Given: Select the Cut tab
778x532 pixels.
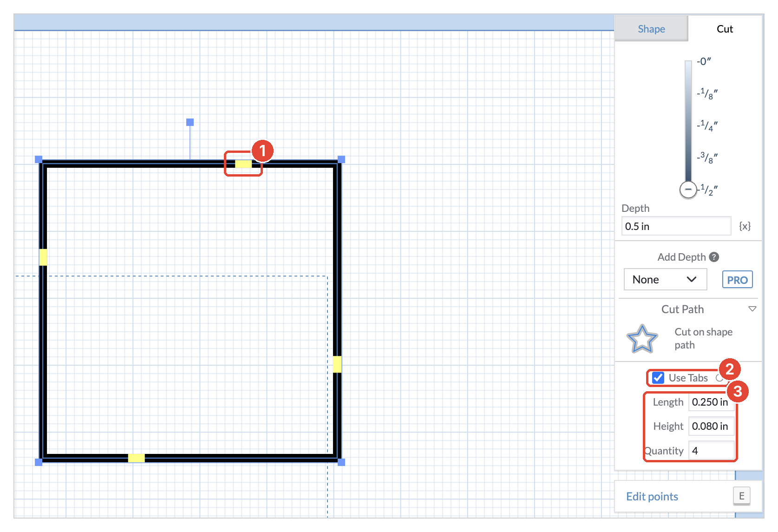Looking at the screenshot, I should click(x=725, y=29).
